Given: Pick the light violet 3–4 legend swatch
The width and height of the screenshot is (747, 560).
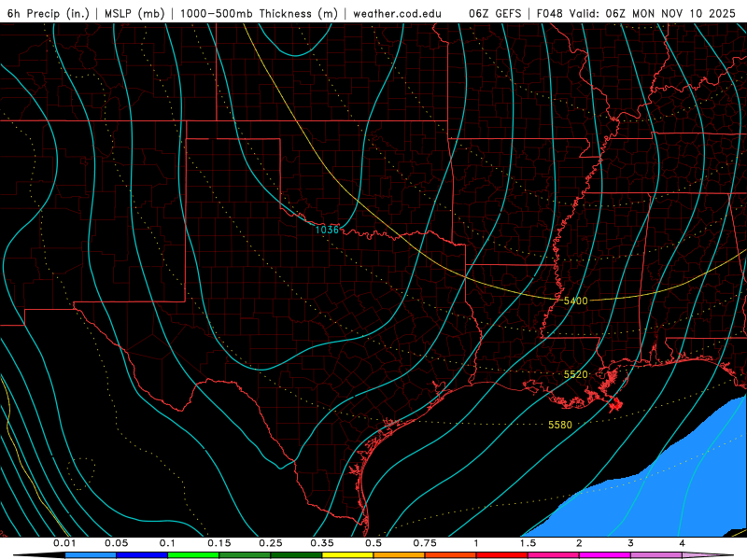Looking at the screenshot, I should tap(656, 555).
